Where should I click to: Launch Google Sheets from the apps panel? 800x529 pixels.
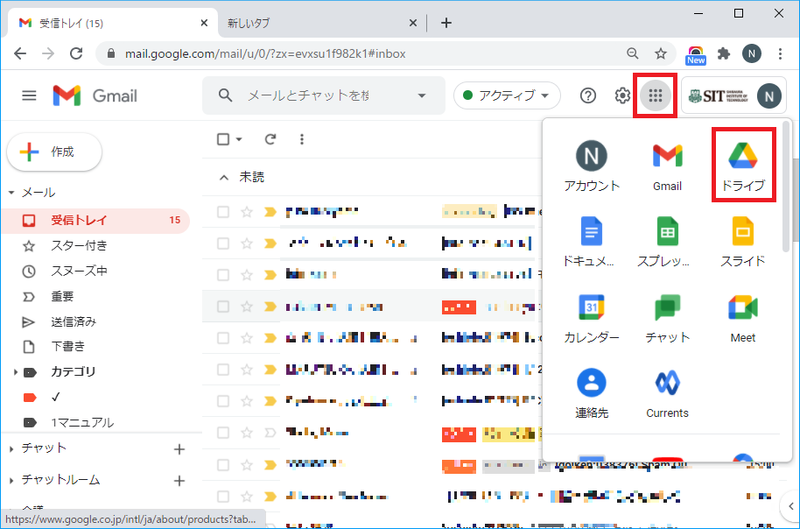pyautogui.click(x=667, y=241)
